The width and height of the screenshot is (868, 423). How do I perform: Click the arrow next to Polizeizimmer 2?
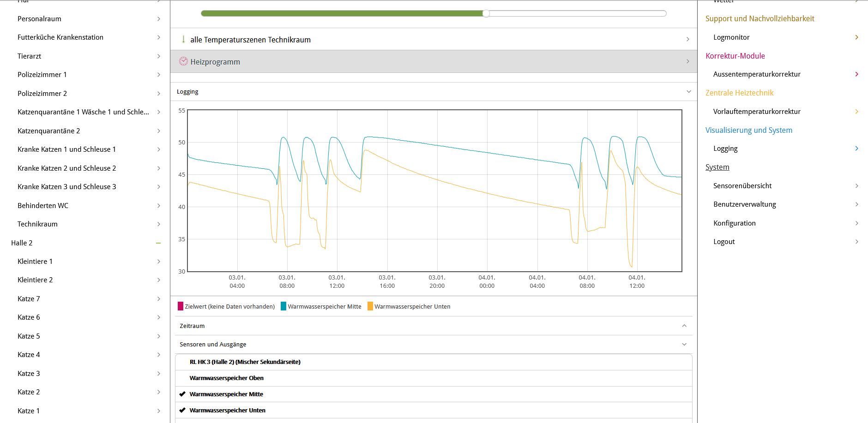click(158, 93)
